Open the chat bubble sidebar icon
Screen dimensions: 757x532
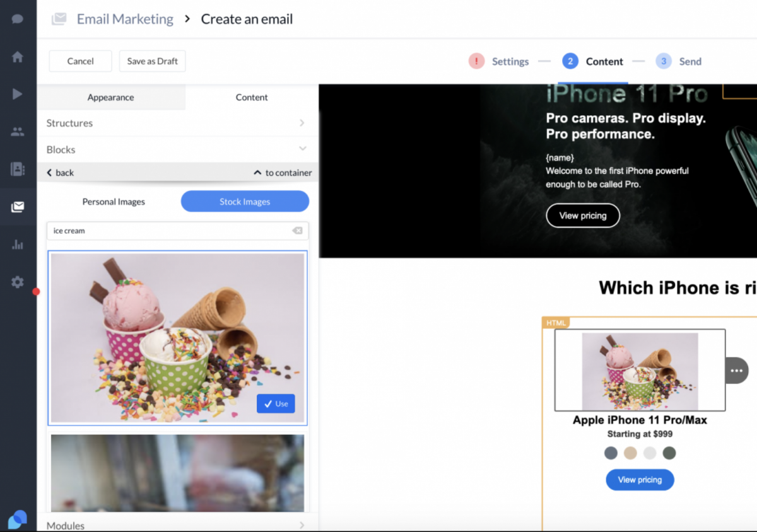pos(18,19)
